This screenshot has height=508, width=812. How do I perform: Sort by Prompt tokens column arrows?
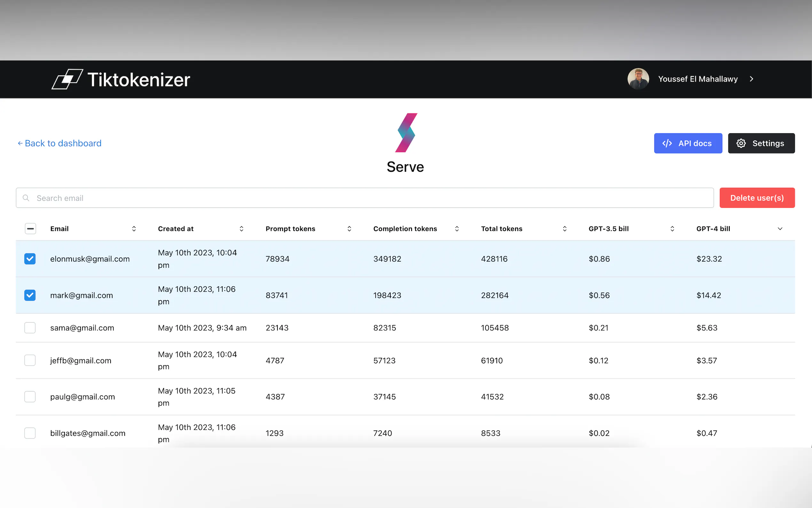(x=349, y=229)
